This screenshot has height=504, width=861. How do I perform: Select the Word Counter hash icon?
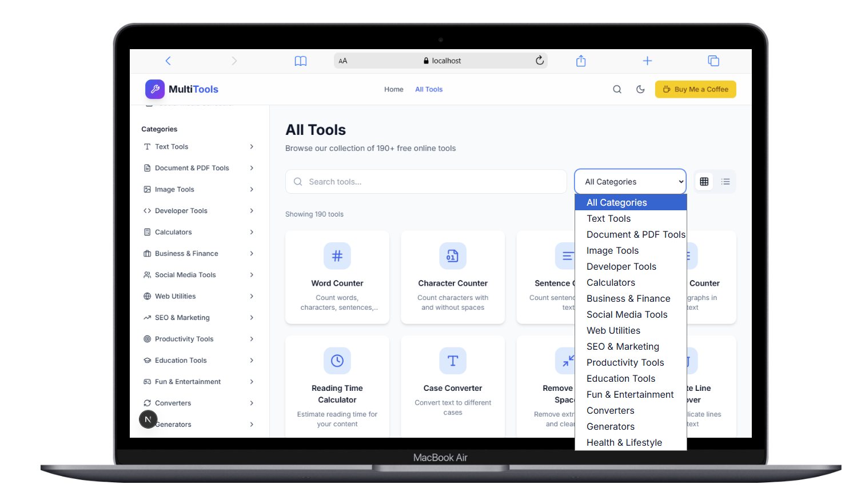point(337,255)
